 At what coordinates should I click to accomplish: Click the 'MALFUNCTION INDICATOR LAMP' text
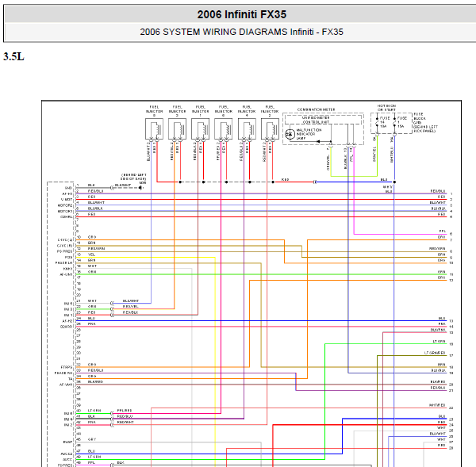pyautogui.click(x=309, y=134)
